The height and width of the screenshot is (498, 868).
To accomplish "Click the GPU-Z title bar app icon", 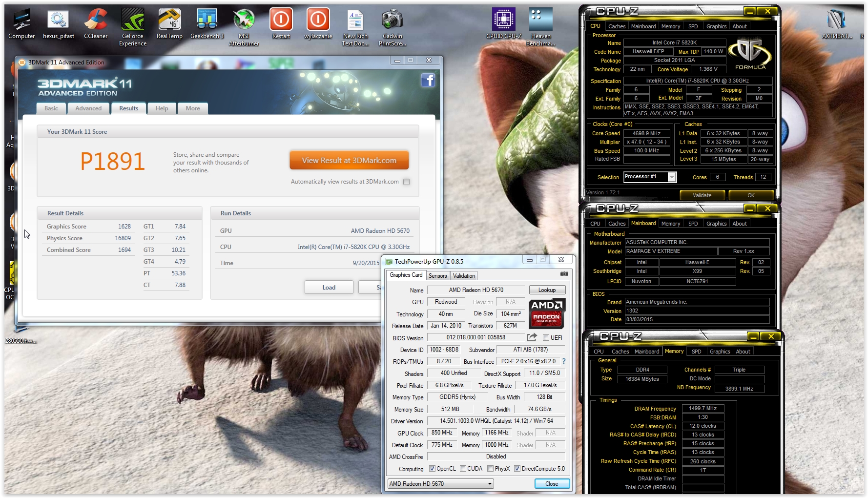I will 389,262.
